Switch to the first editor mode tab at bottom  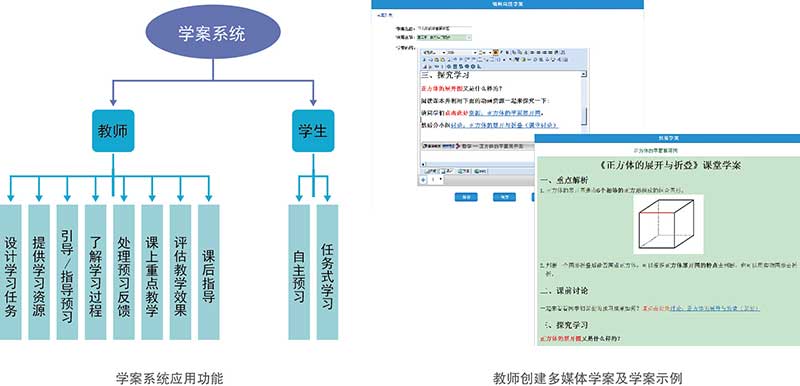430,171
